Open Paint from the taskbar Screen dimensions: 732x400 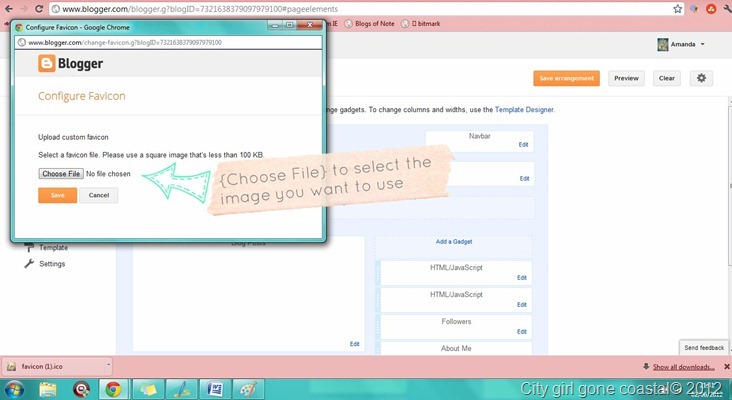[248, 389]
